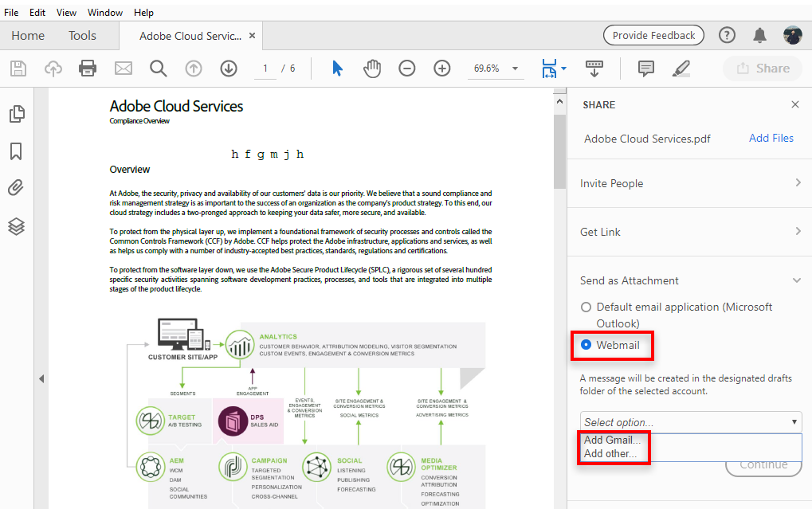Screen dimensions: 812x509
Task: Open page thumbnails panel icon
Action: coord(17,114)
